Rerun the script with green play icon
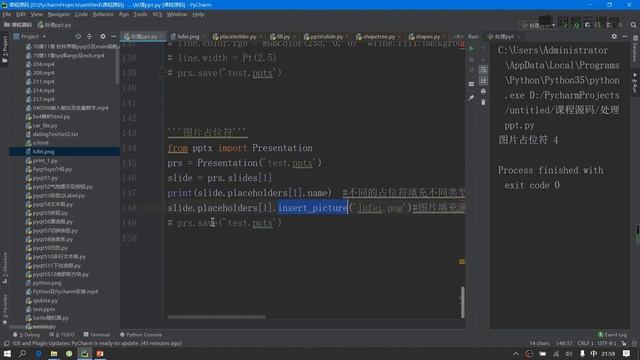 471,49
